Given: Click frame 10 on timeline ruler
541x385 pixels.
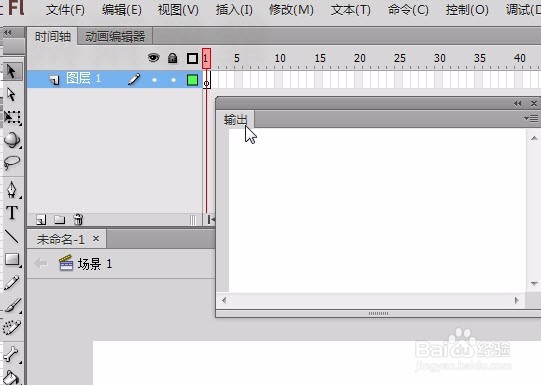Looking at the screenshot, I should [280, 58].
